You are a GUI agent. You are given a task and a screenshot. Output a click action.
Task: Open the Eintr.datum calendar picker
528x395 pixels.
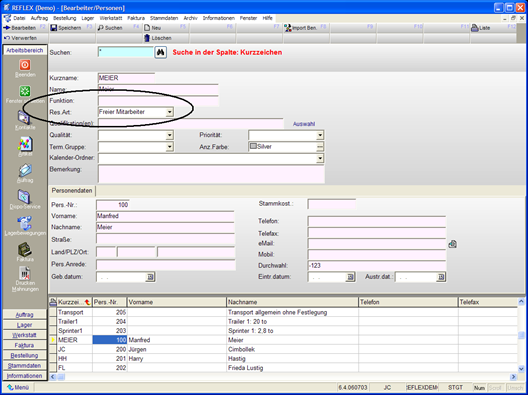pos(350,277)
